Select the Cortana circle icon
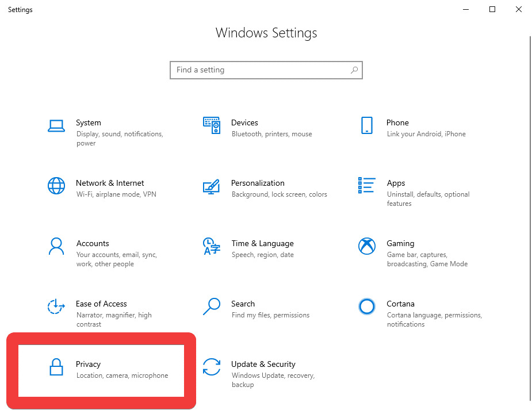 point(366,306)
